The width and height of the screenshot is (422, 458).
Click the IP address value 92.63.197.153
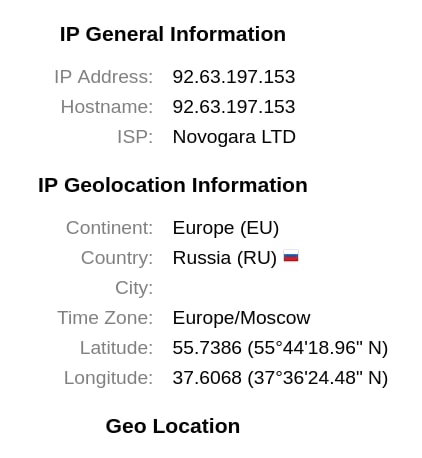click(x=234, y=77)
